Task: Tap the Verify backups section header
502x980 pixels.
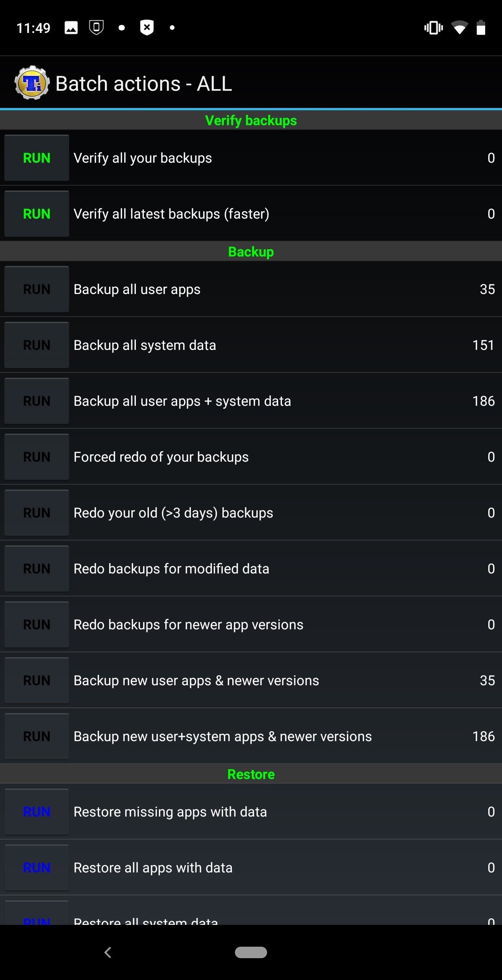Action: tap(251, 120)
